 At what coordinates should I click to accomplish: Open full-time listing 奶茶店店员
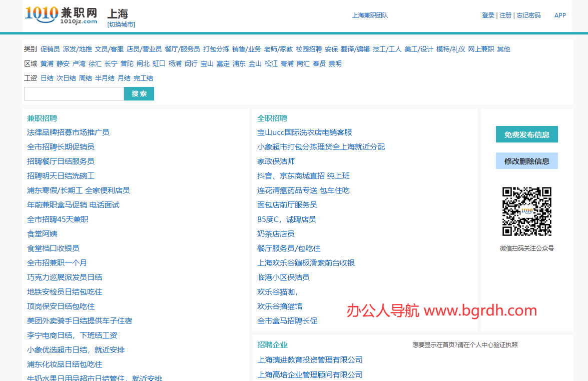pos(276,233)
